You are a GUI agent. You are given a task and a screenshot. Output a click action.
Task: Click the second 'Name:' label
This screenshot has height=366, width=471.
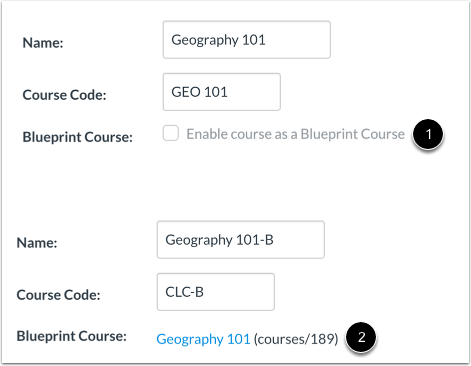(37, 243)
